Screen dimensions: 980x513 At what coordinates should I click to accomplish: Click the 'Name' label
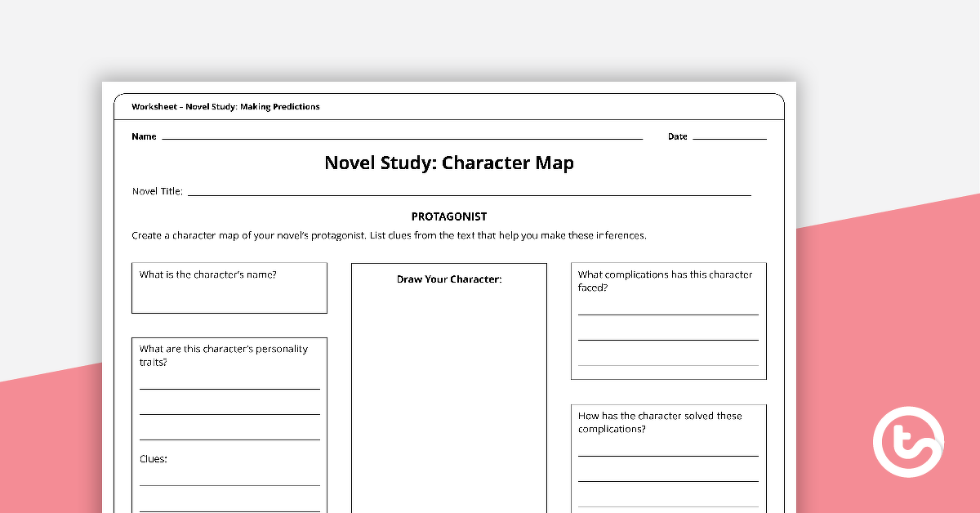click(x=143, y=136)
